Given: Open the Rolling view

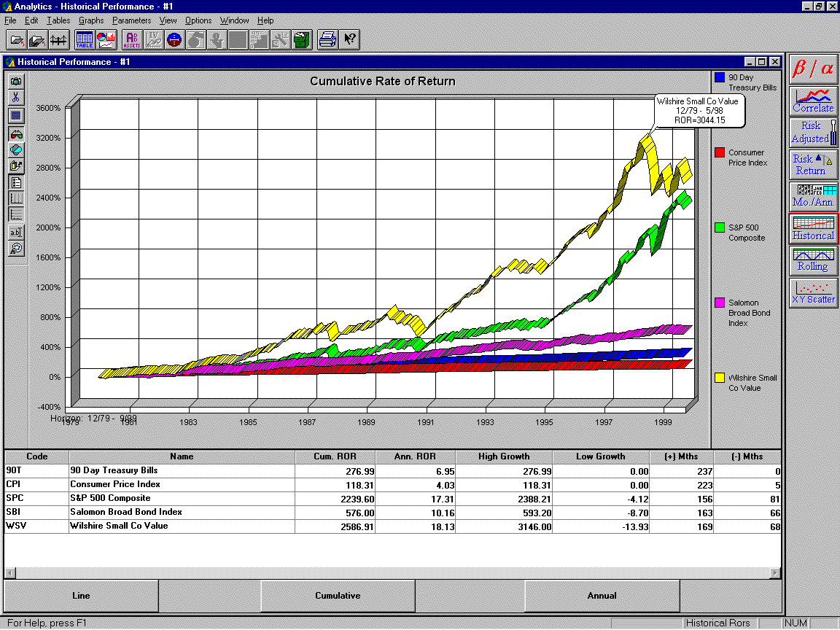Looking at the screenshot, I should [813, 260].
